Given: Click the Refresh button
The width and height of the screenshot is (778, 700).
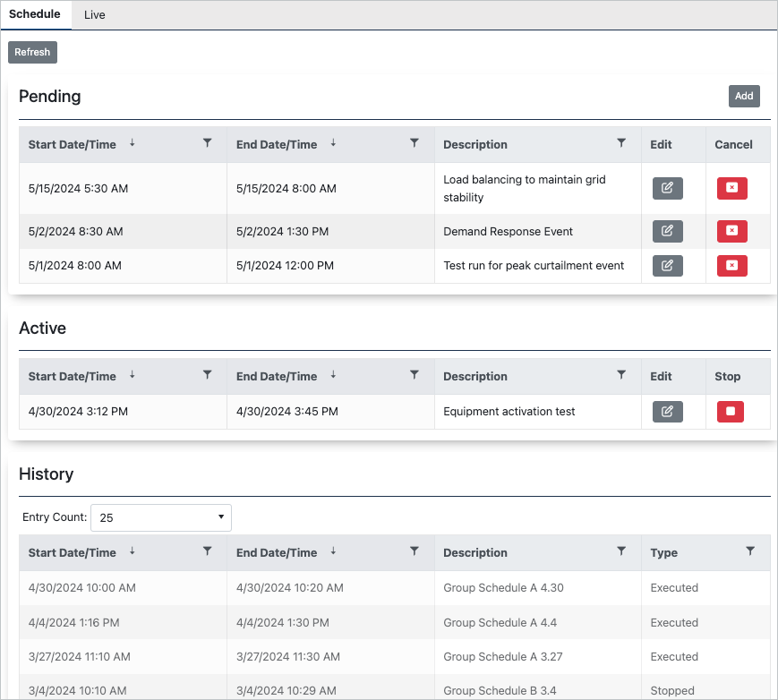Looking at the screenshot, I should click(32, 52).
